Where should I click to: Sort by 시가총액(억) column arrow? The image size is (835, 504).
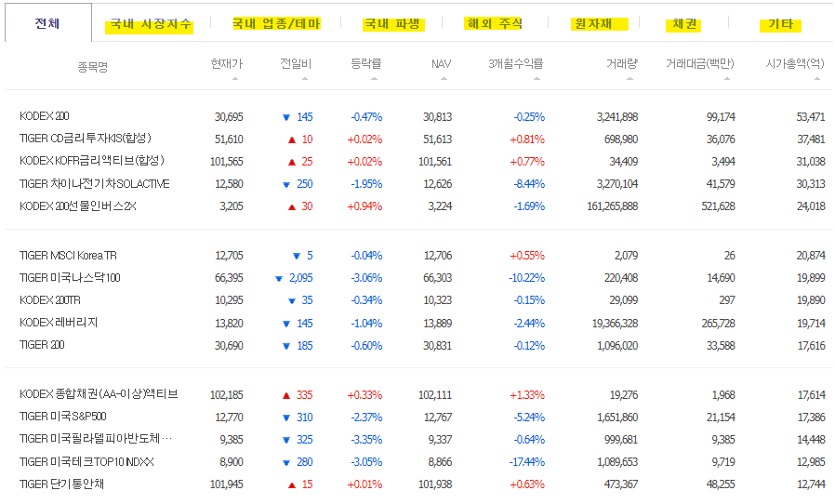pyautogui.click(x=817, y=78)
